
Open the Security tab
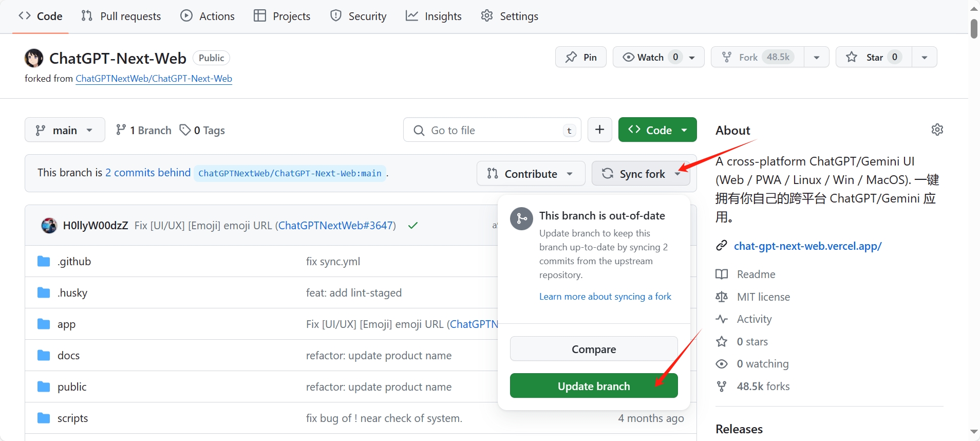[359, 16]
